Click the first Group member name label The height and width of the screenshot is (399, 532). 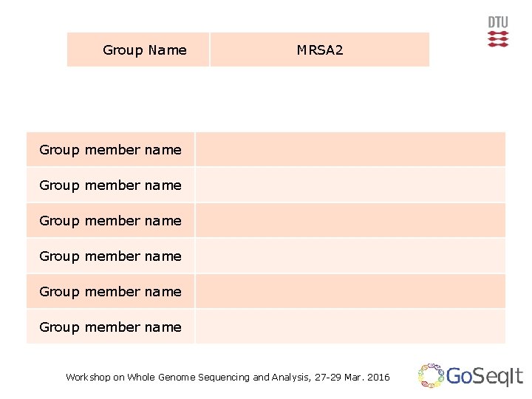click(x=110, y=149)
